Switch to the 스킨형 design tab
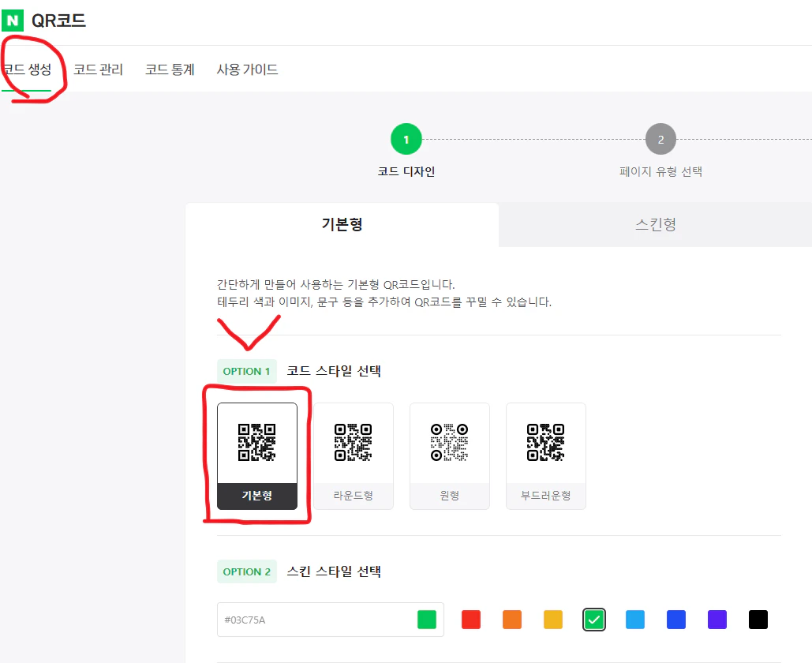Viewport: 812px width, 663px height. [x=656, y=224]
